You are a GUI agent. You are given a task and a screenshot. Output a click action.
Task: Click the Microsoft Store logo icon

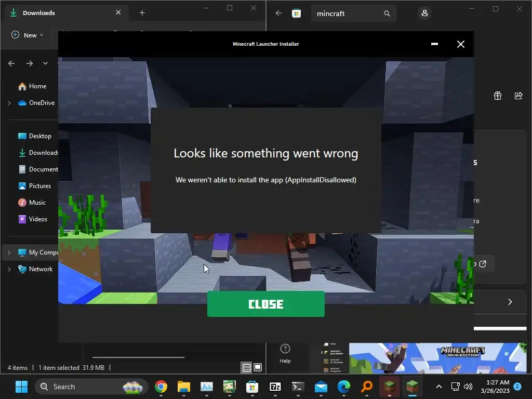[x=296, y=13]
